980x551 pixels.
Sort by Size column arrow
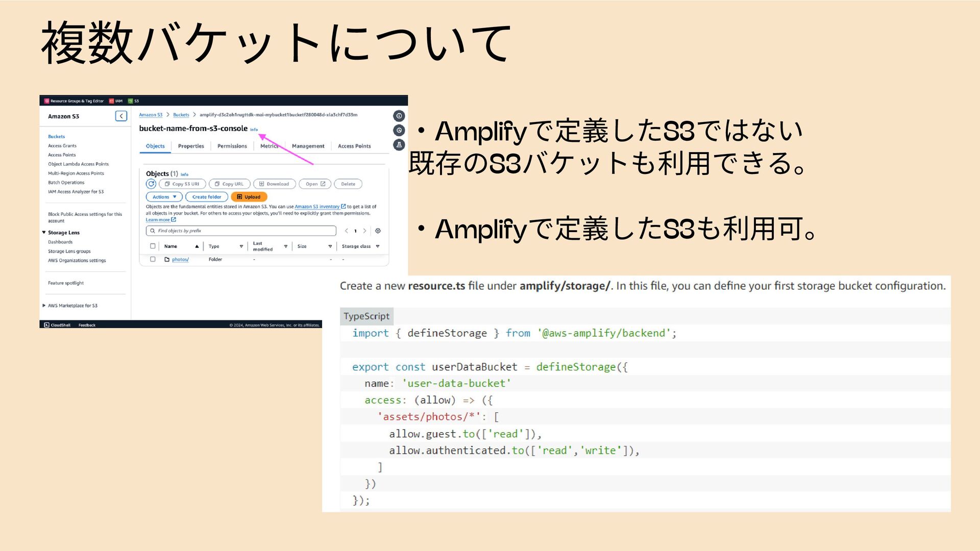[x=330, y=246]
